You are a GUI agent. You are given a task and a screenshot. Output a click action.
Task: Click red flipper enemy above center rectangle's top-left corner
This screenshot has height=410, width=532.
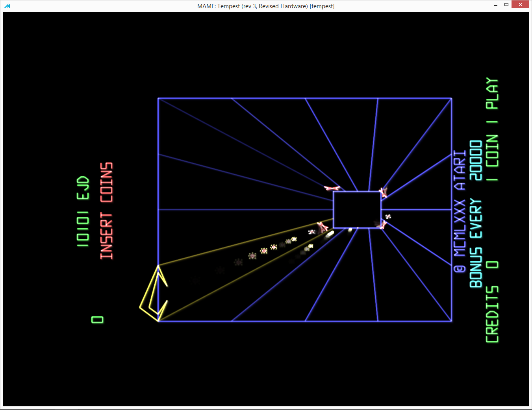(x=332, y=188)
